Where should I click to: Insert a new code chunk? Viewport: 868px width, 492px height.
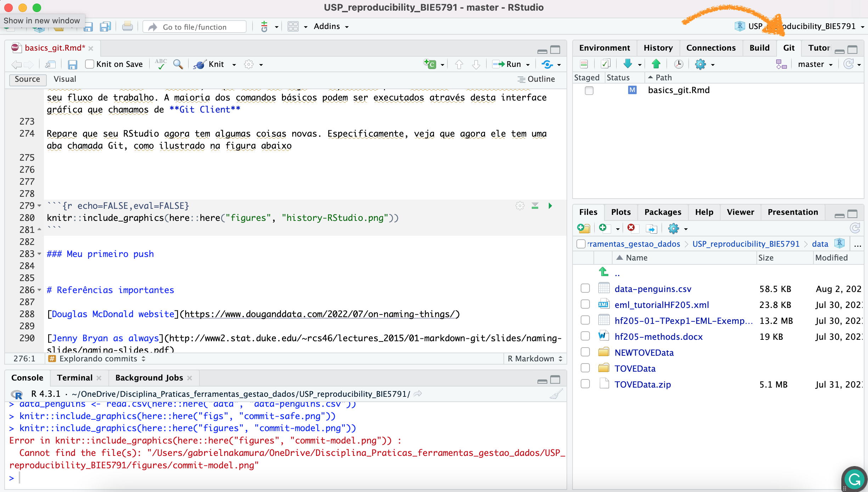click(430, 64)
